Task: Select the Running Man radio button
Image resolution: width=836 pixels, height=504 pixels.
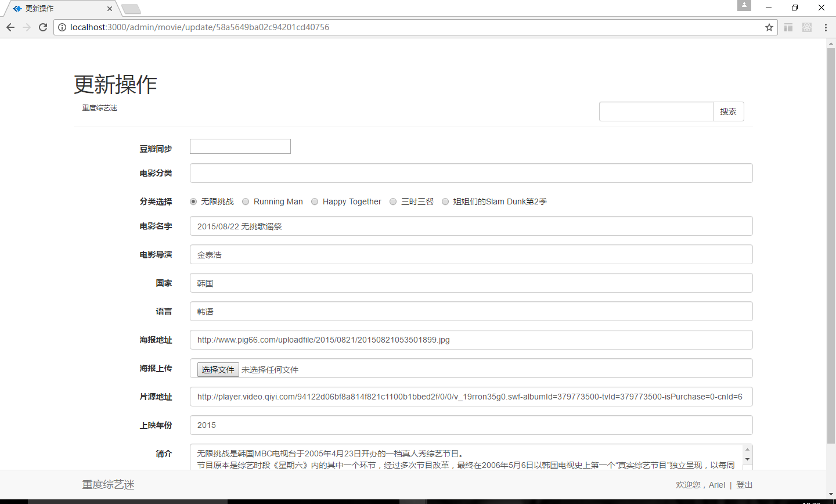Action: click(x=246, y=201)
